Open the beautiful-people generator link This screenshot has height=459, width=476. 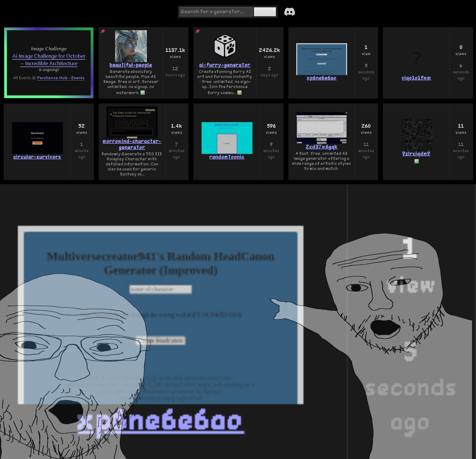[x=131, y=65]
